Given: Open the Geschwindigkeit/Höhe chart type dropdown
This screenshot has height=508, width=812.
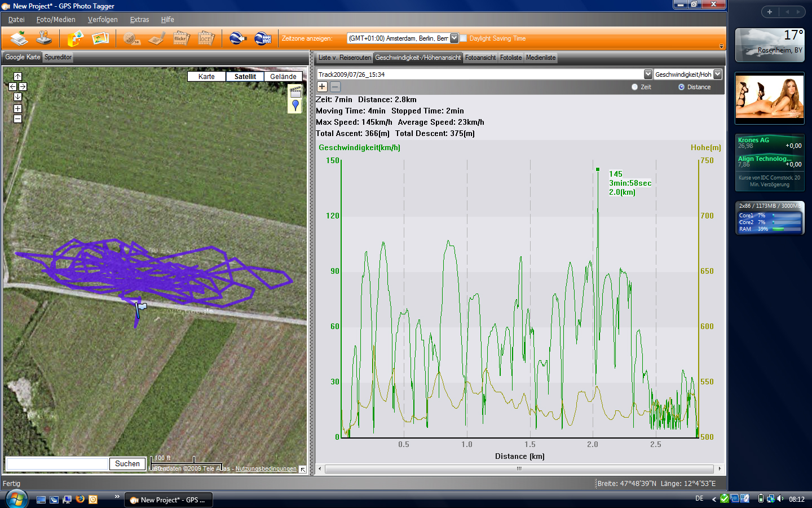Looking at the screenshot, I should pos(717,74).
